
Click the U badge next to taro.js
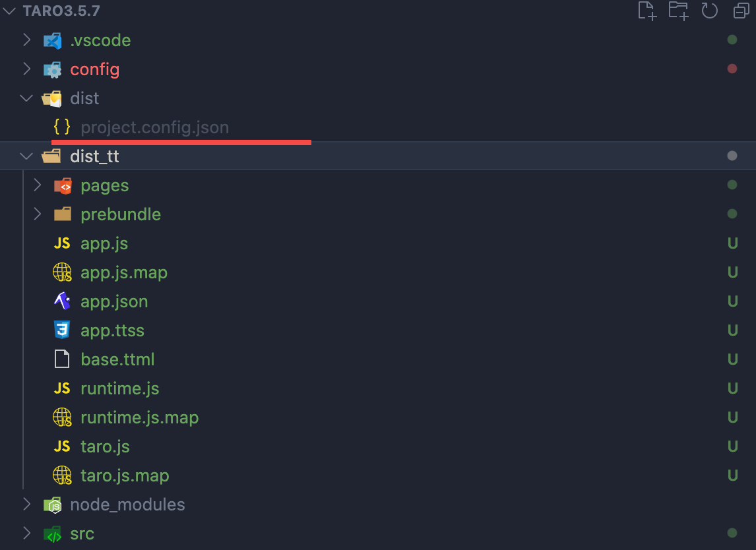(x=732, y=446)
